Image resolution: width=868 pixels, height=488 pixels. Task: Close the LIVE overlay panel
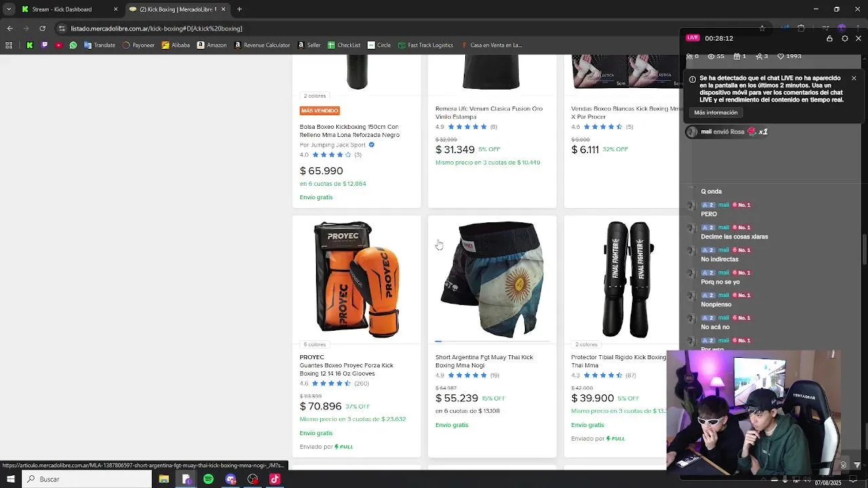pos(859,39)
